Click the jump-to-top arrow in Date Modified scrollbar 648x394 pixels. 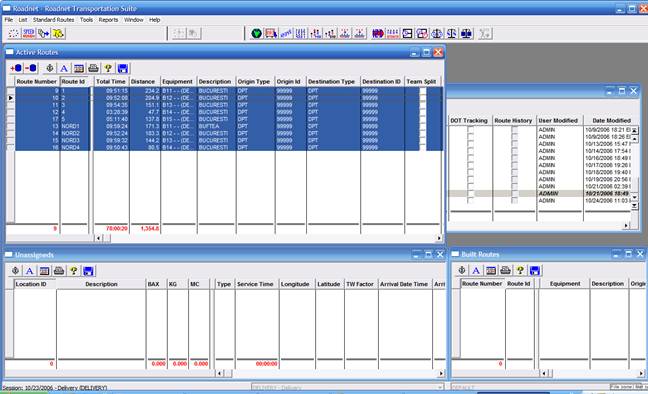click(634, 130)
